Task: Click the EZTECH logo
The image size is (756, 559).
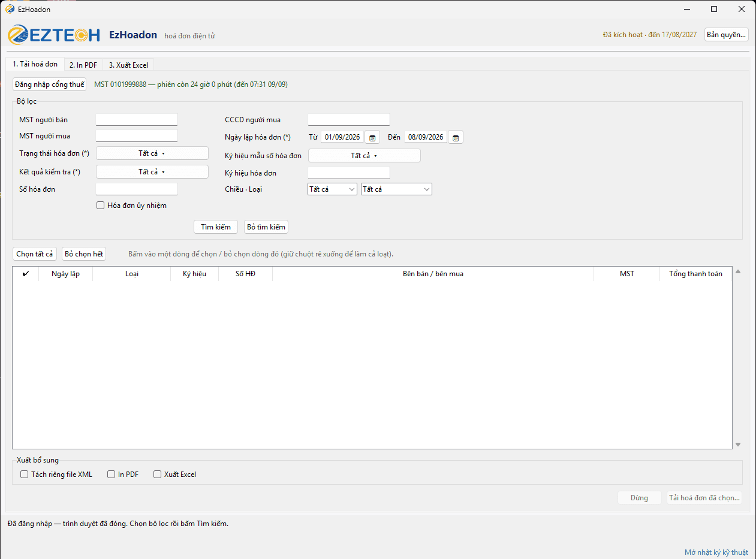Action: tap(54, 35)
